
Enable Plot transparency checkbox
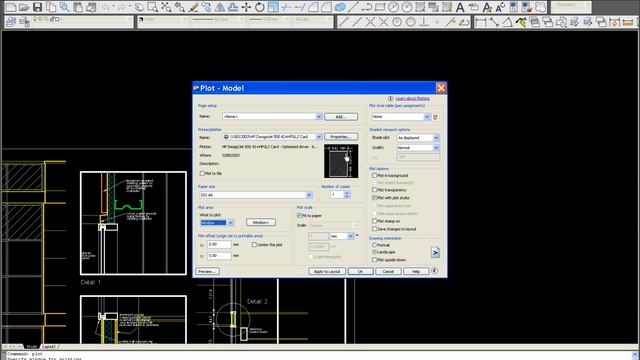[x=374, y=190]
